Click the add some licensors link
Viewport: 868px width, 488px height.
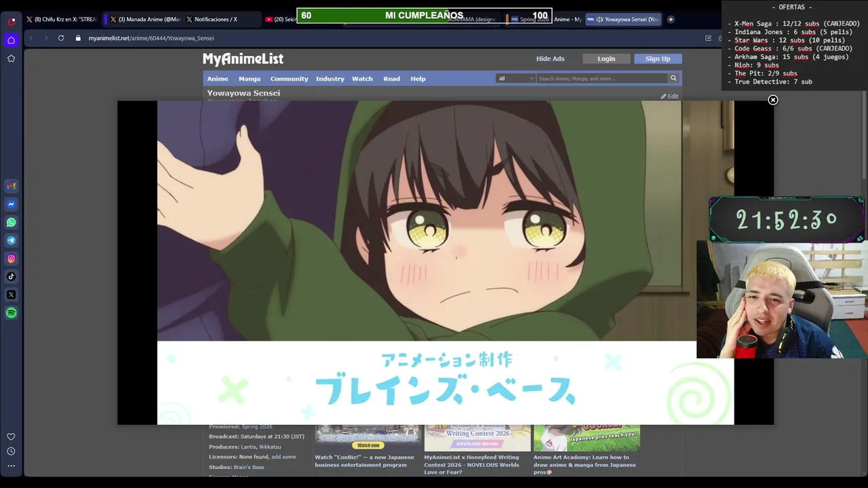[283, 457]
